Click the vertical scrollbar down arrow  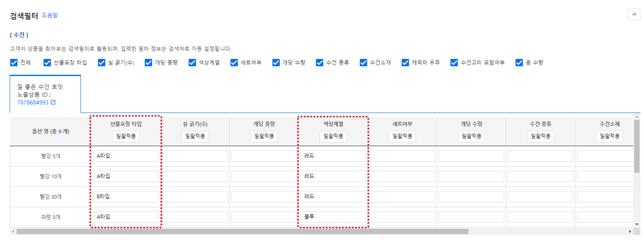click(636, 224)
